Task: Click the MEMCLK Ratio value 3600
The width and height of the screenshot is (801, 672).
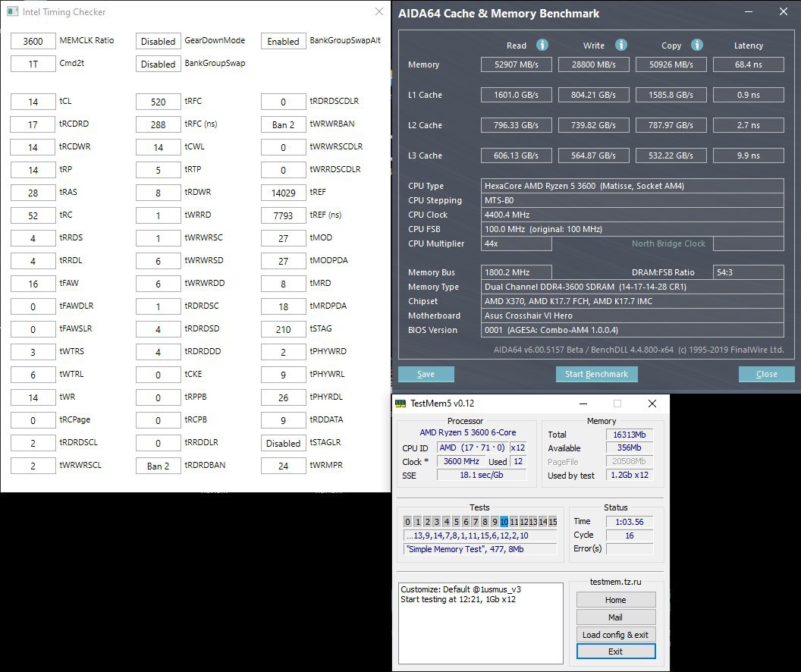Action: click(33, 41)
